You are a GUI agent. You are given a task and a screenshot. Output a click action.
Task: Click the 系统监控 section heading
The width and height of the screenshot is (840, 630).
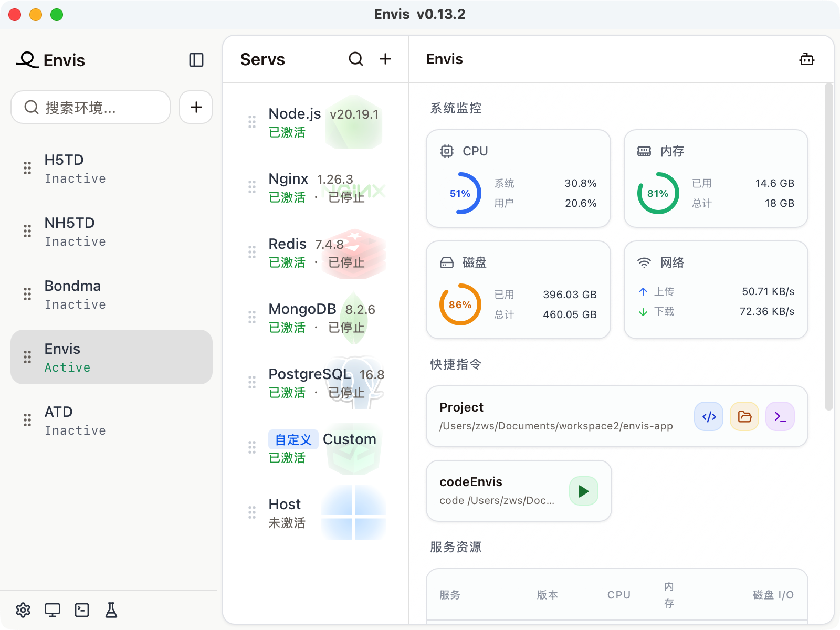456,108
